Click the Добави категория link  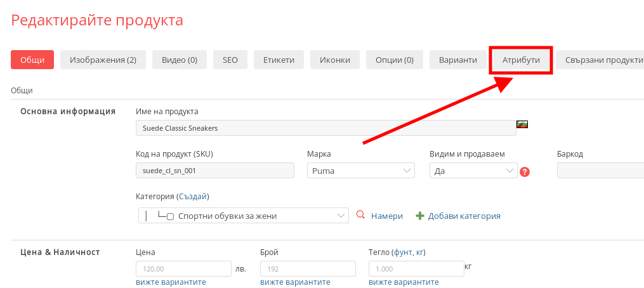pos(464,216)
